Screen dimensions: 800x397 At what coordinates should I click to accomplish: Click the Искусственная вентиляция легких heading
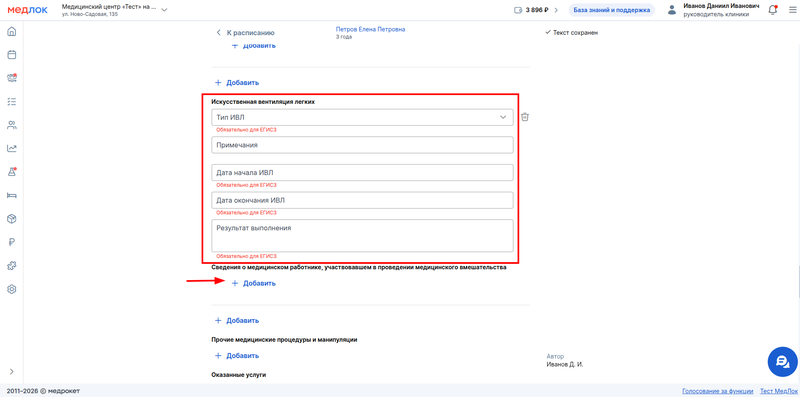point(263,102)
